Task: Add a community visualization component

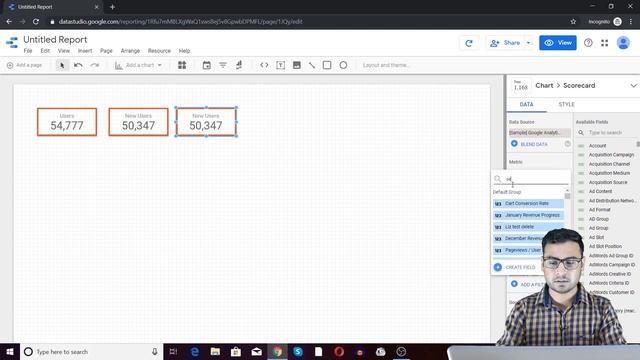Action: [x=182, y=65]
